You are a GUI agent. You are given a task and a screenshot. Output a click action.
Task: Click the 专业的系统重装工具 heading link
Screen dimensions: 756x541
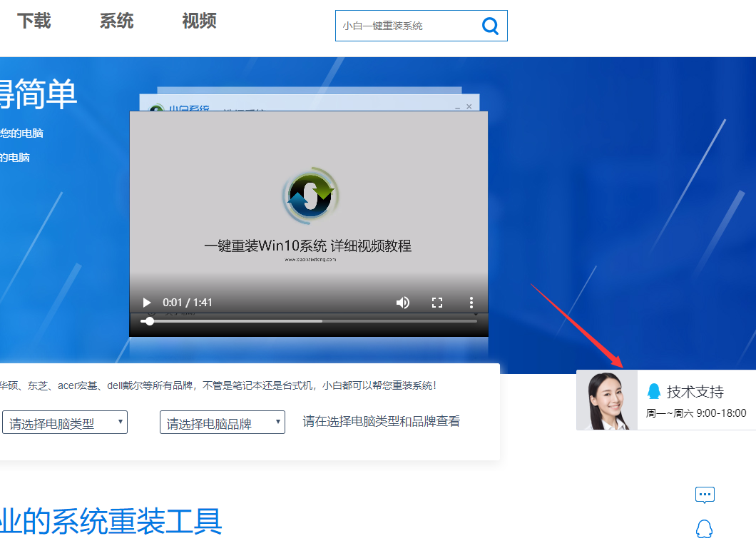(x=111, y=522)
